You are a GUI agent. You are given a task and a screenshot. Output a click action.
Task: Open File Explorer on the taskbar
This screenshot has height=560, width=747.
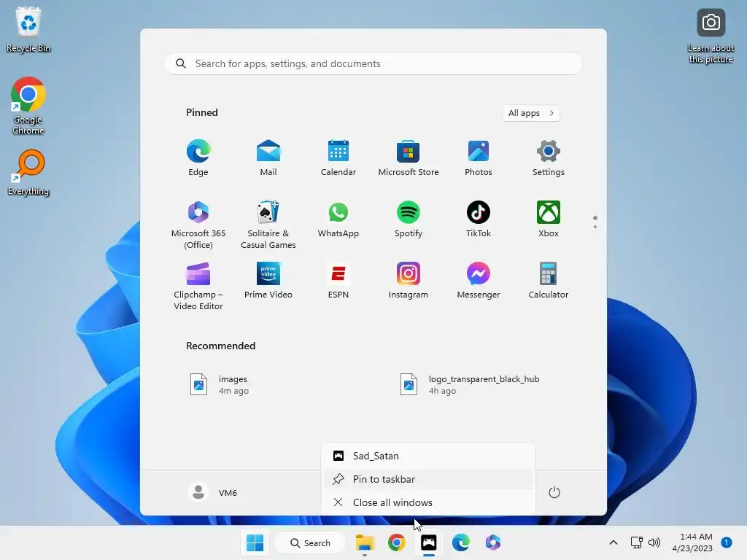click(365, 542)
